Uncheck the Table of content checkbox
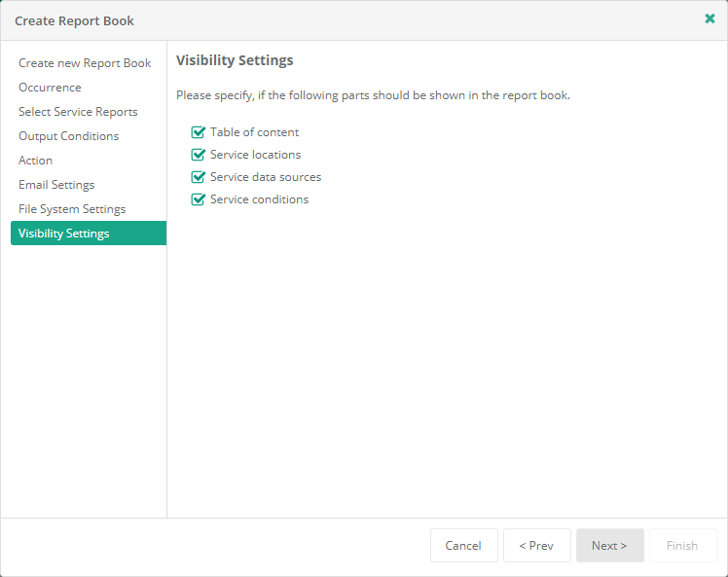 click(x=199, y=132)
